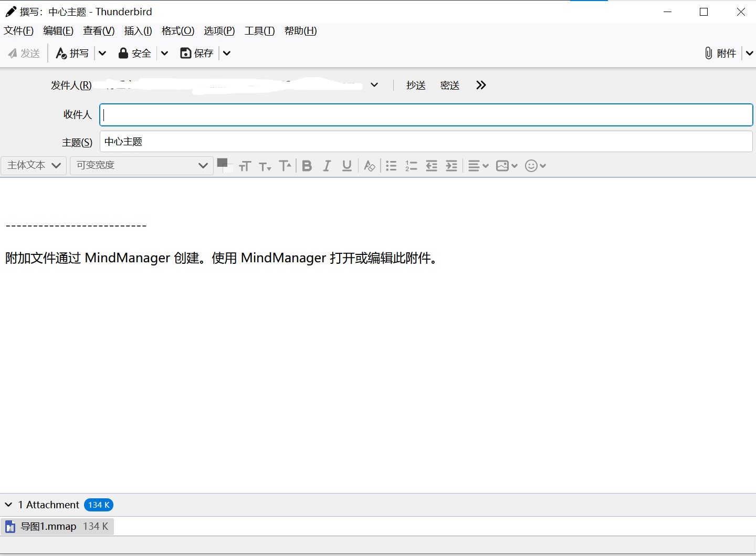756x556 pixels.
Task: Add a Bcc (密送) field
Action: coord(450,85)
